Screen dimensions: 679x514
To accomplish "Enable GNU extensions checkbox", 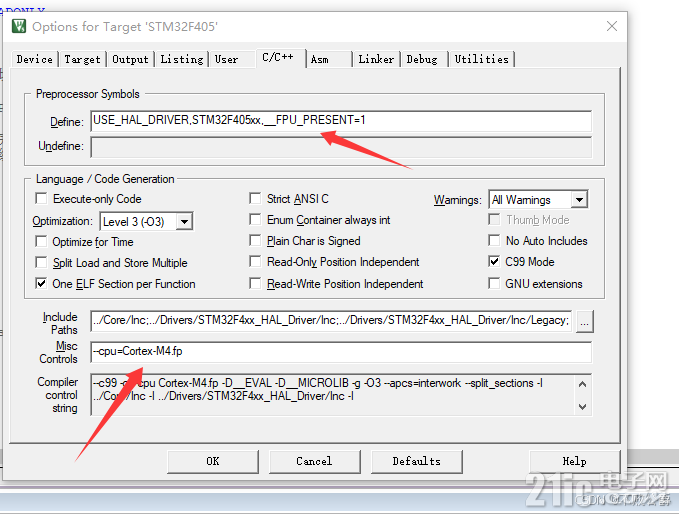I will 494,284.
